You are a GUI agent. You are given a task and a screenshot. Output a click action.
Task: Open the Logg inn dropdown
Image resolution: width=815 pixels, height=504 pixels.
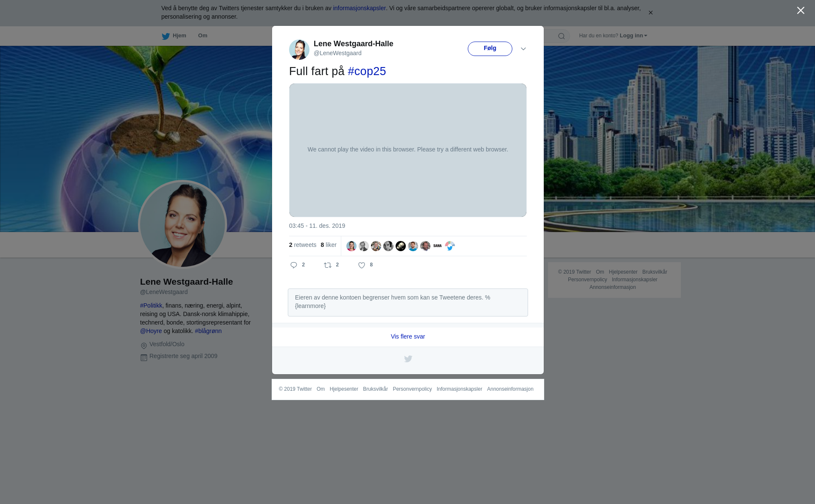tap(633, 36)
